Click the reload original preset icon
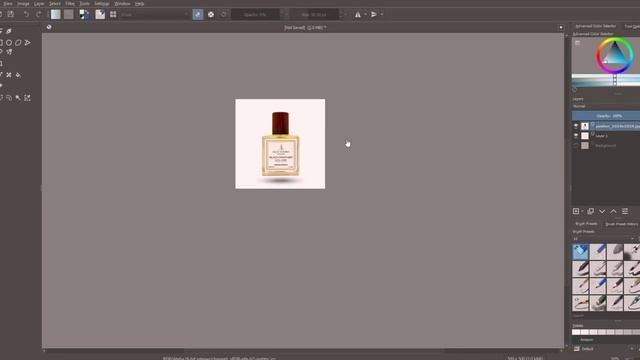This screenshot has width=640, height=360. click(224, 14)
